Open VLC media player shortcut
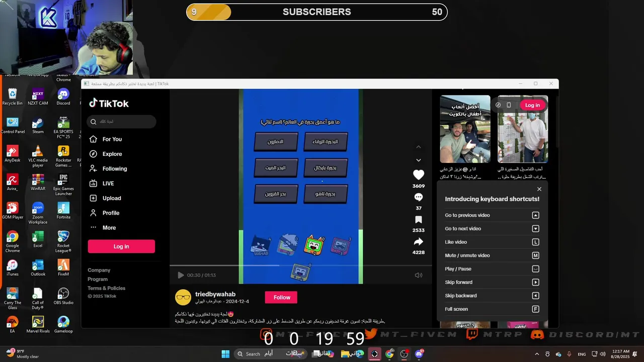The width and height of the screenshot is (644, 362). pos(38,156)
